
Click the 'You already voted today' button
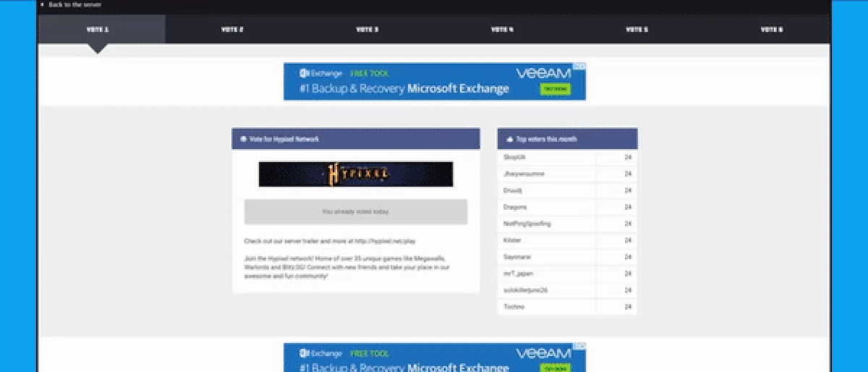[356, 211]
